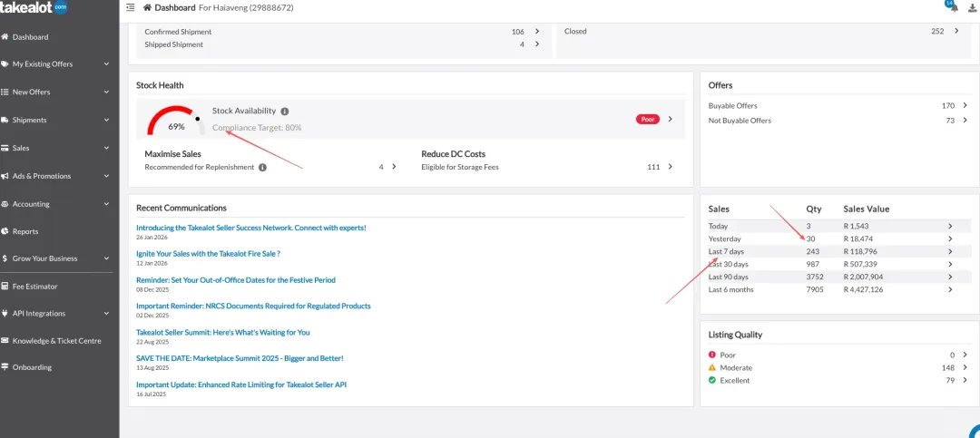Click the download icon in top bar
The width and height of the screenshot is (980, 438).
coord(972,7)
